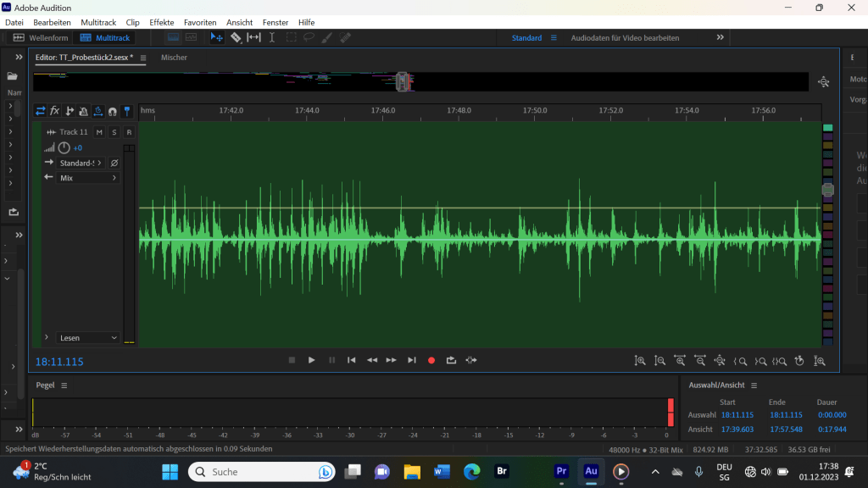This screenshot has height=488, width=868.
Task: Switch to the Mischer tab
Action: (x=174, y=58)
